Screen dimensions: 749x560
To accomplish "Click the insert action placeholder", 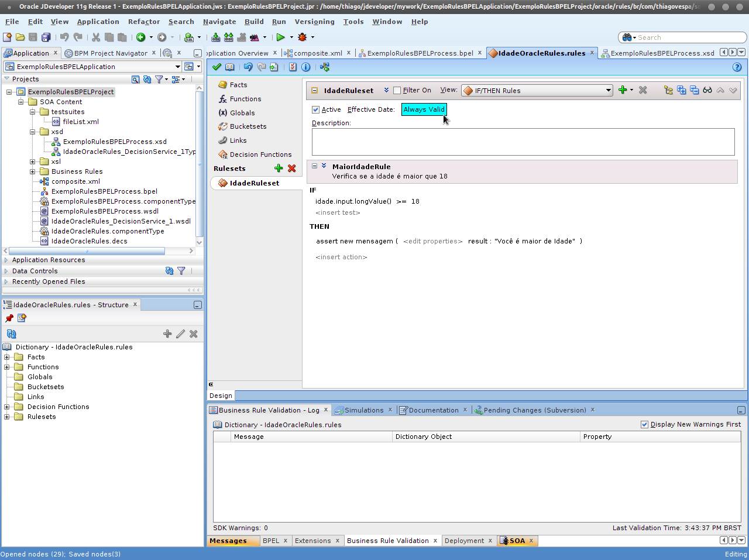I will (342, 257).
